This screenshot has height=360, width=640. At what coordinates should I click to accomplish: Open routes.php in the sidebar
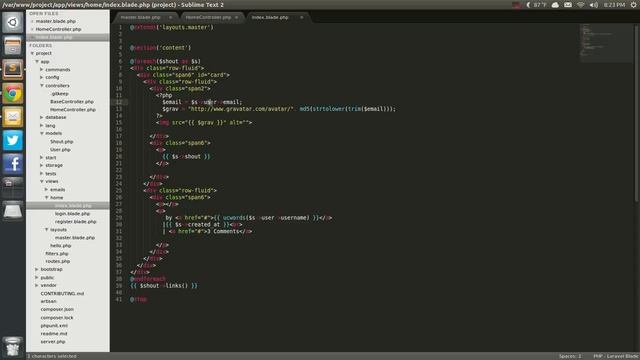(x=58, y=261)
